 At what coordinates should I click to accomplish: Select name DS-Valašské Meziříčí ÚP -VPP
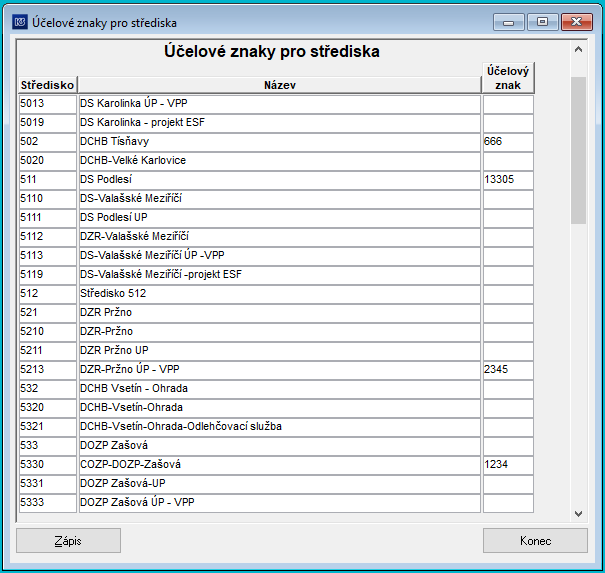tap(280, 255)
